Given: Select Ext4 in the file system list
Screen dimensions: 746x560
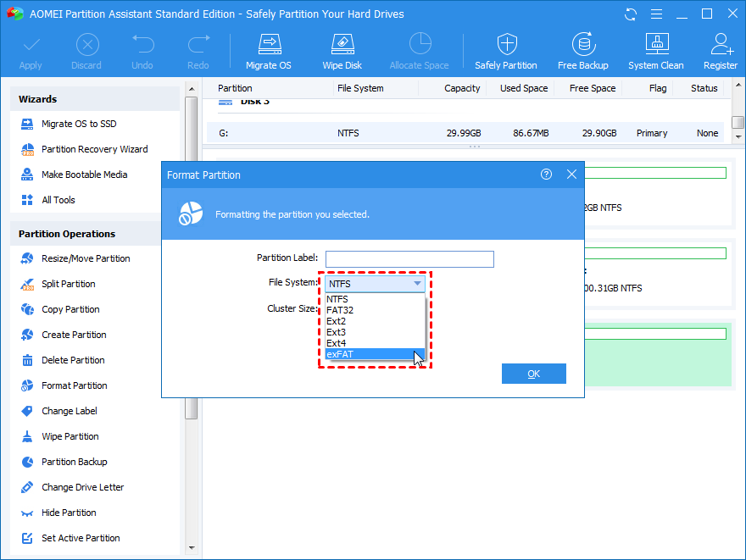Looking at the screenshot, I should 375,343.
